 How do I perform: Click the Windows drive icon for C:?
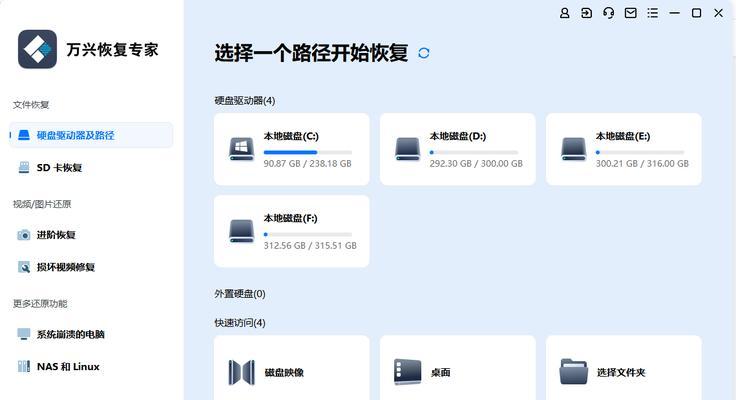[241, 149]
